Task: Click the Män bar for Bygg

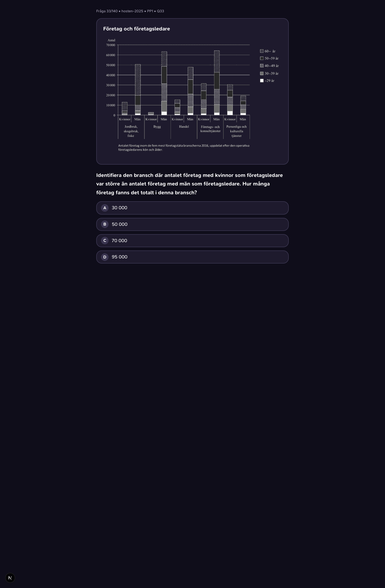Action: pyautogui.click(x=164, y=83)
